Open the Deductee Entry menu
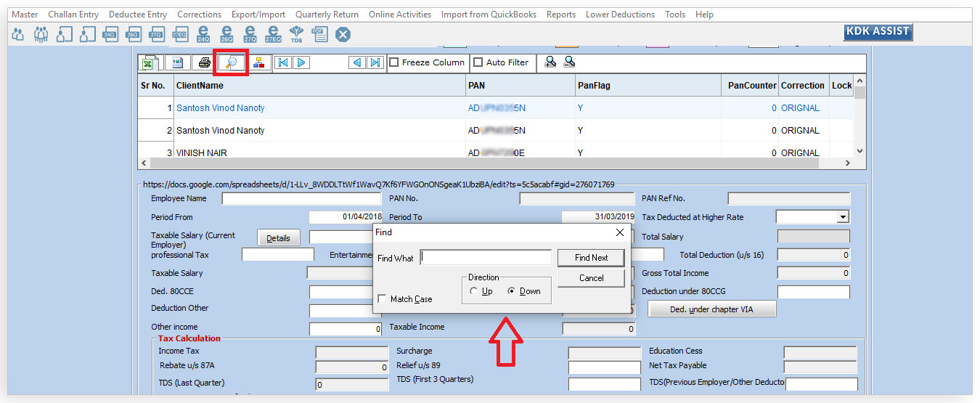 138,15
